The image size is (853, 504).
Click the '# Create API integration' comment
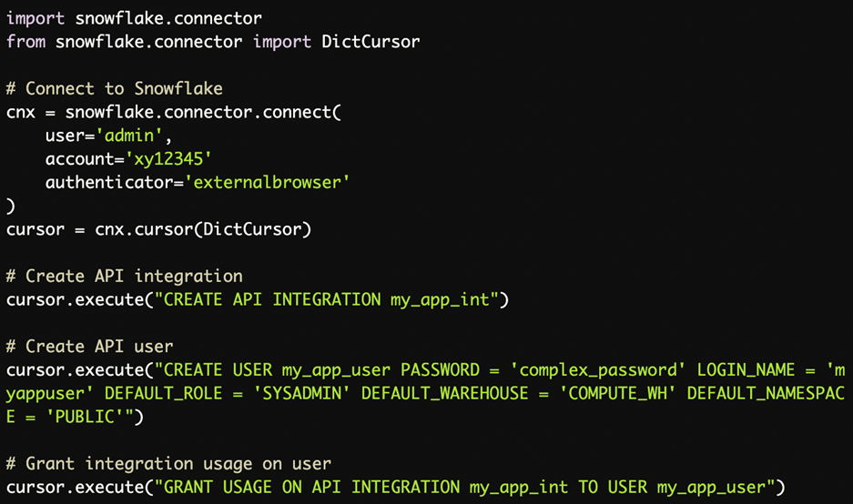124,277
